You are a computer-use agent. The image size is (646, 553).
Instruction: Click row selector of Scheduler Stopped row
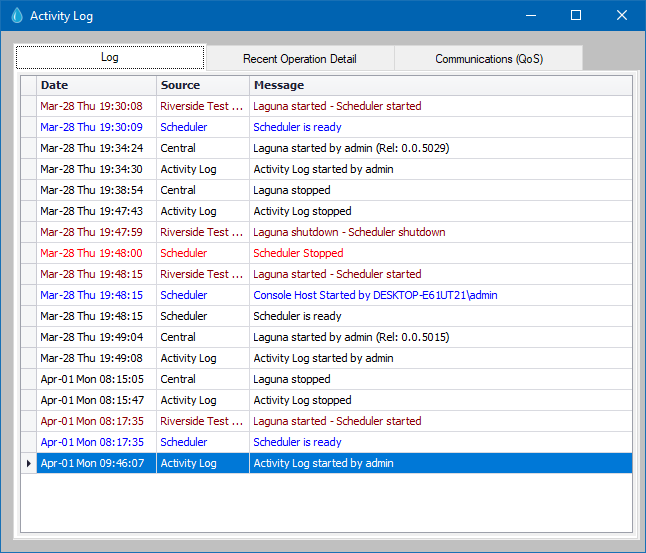28,253
